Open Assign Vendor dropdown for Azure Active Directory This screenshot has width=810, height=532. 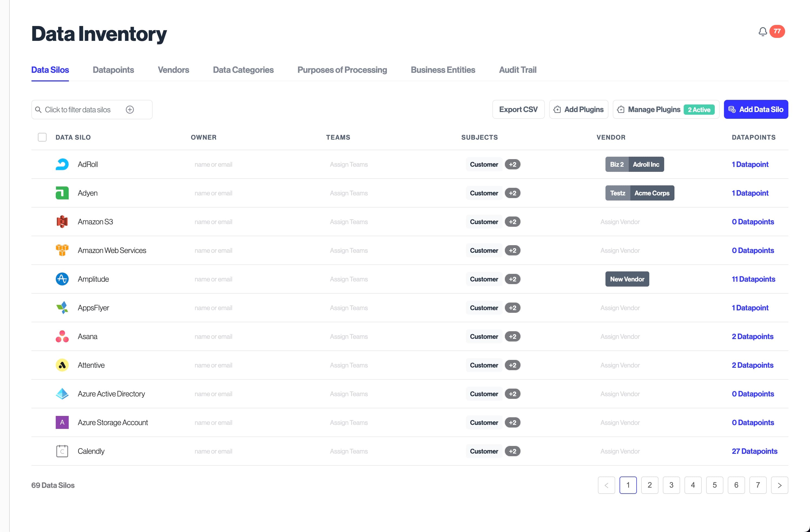[x=620, y=394]
